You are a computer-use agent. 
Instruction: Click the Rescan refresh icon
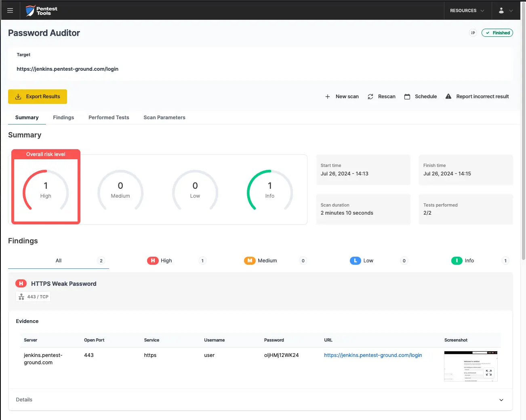coord(370,97)
